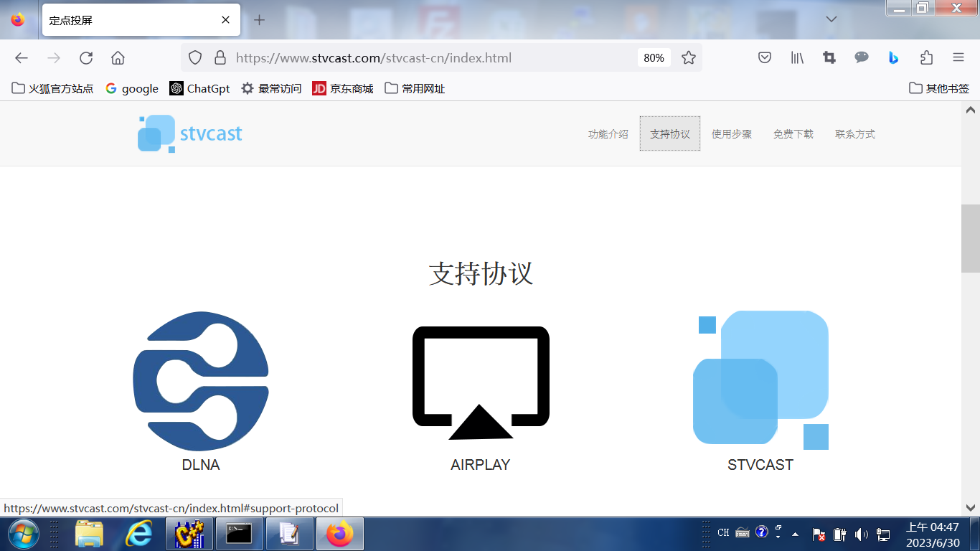Image resolution: width=980 pixels, height=551 pixels.
Task: Close the 定点投屏 tab
Action: click(x=225, y=20)
